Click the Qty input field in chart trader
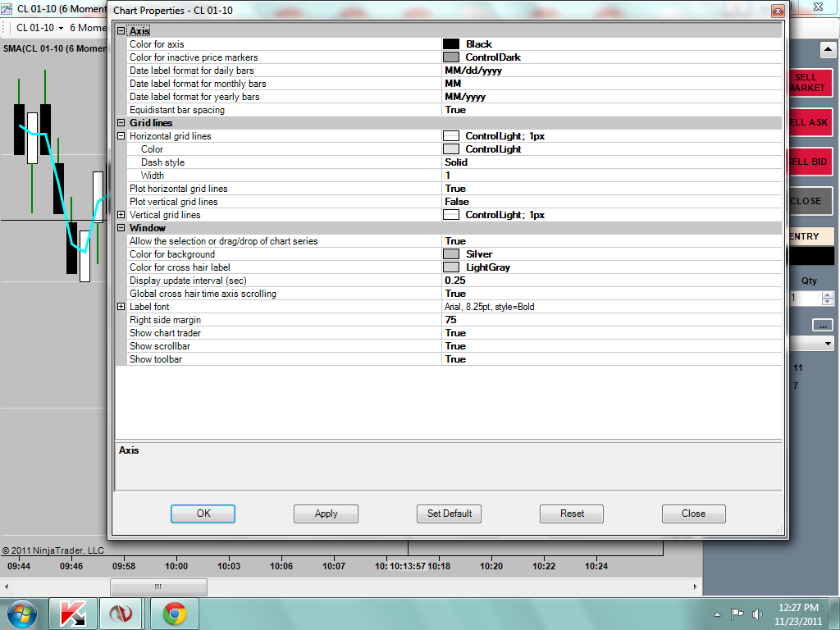Image resolution: width=840 pixels, height=630 pixels. [x=806, y=298]
